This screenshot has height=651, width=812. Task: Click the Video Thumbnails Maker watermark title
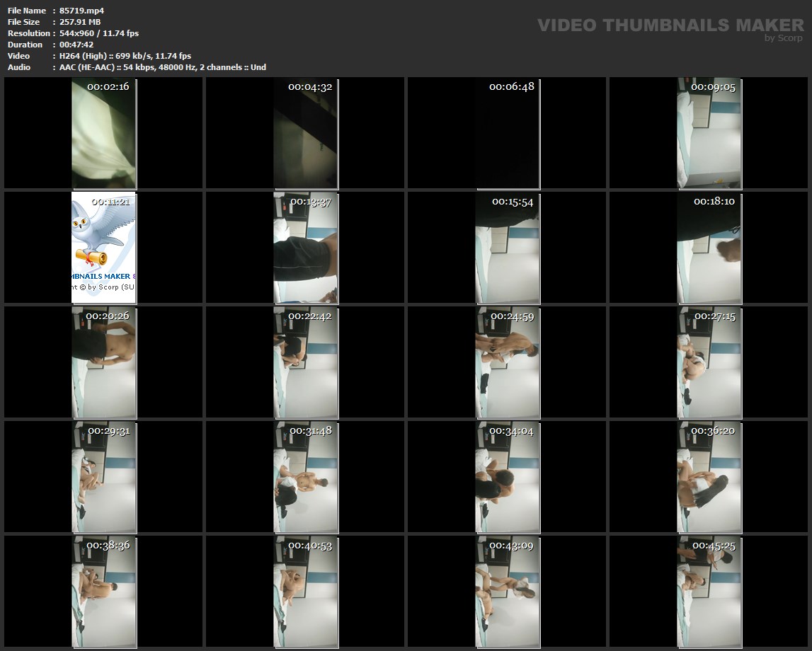670,25
